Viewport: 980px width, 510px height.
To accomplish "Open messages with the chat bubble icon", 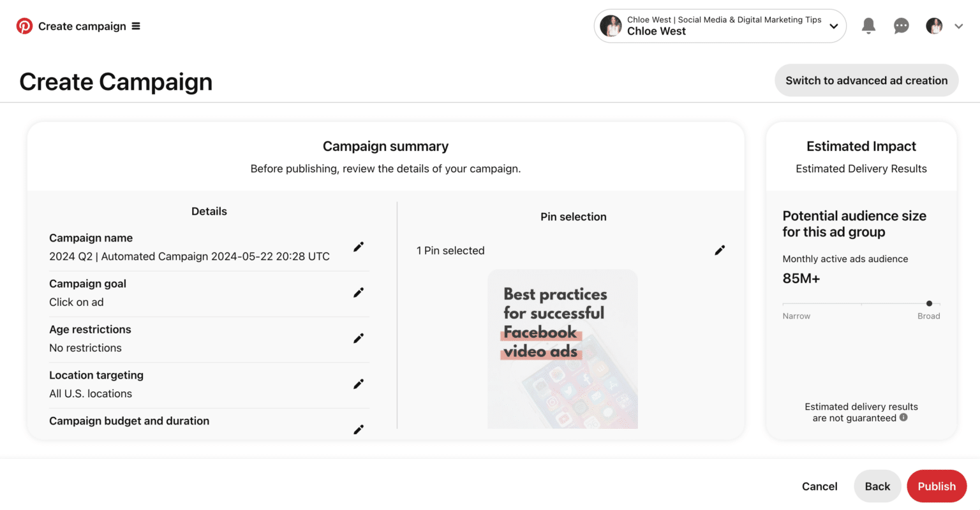I will pos(901,25).
